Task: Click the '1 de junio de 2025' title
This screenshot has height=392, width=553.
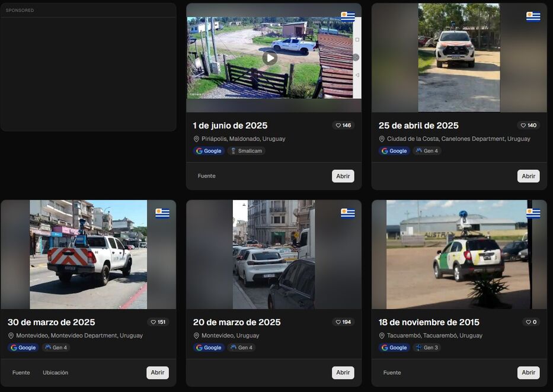Action: coord(231,126)
